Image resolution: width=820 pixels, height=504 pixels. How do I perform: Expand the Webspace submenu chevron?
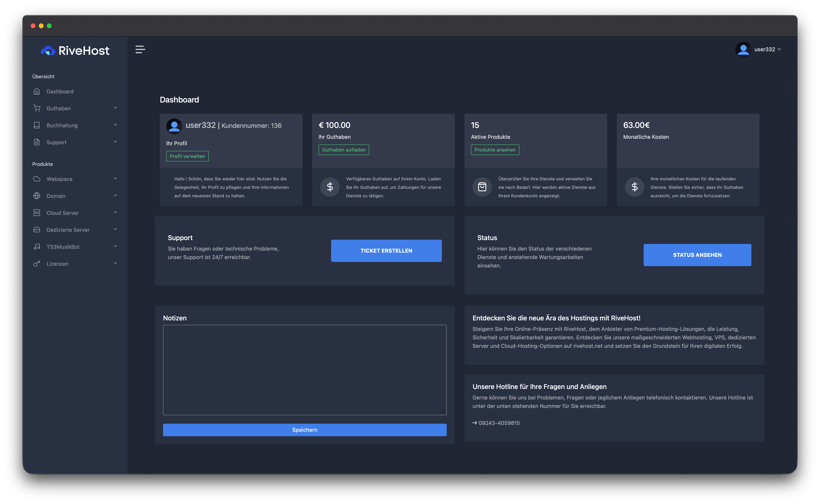[x=115, y=179]
